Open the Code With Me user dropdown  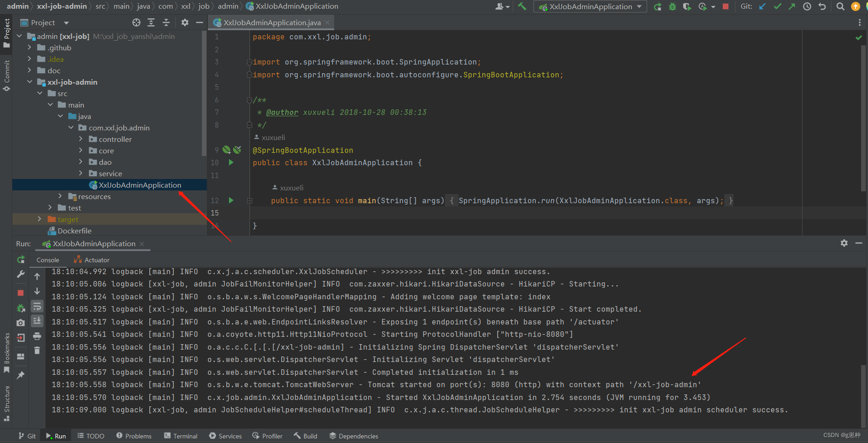[x=502, y=6]
